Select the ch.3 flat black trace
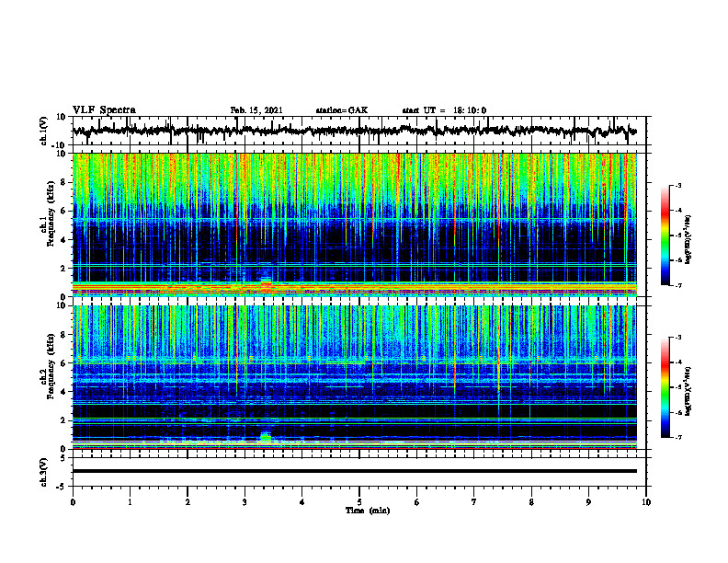728x563 pixels. [x=354, y=471]
